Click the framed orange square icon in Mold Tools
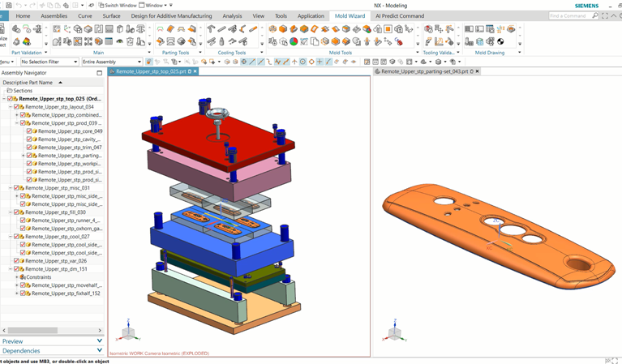Viewport: 622px width, 364px height. click(388, 29)
